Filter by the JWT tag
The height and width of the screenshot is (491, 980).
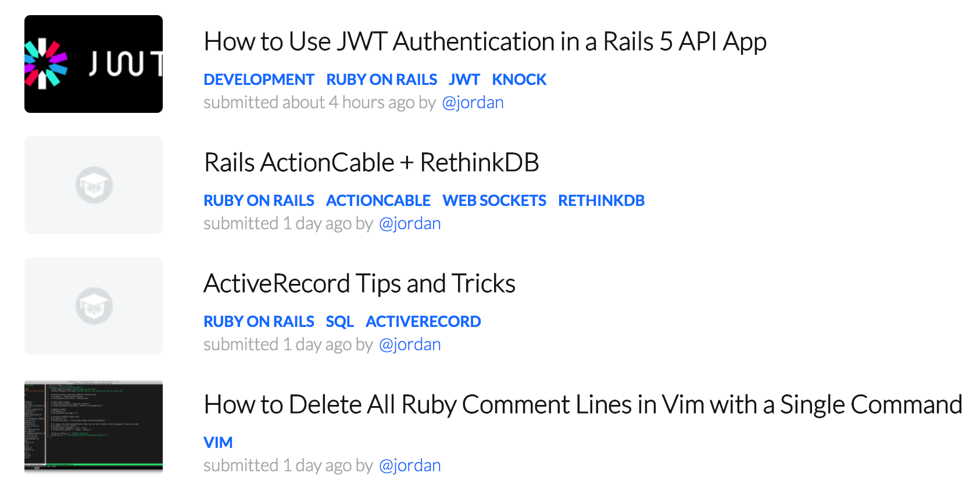[x=464, y=80]
